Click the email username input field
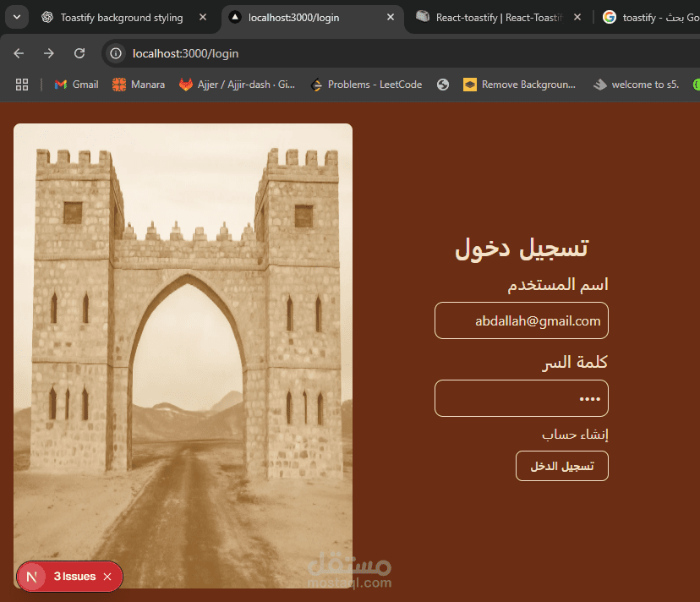The width and height of the screenshot is (700, 602). (521, 320)
